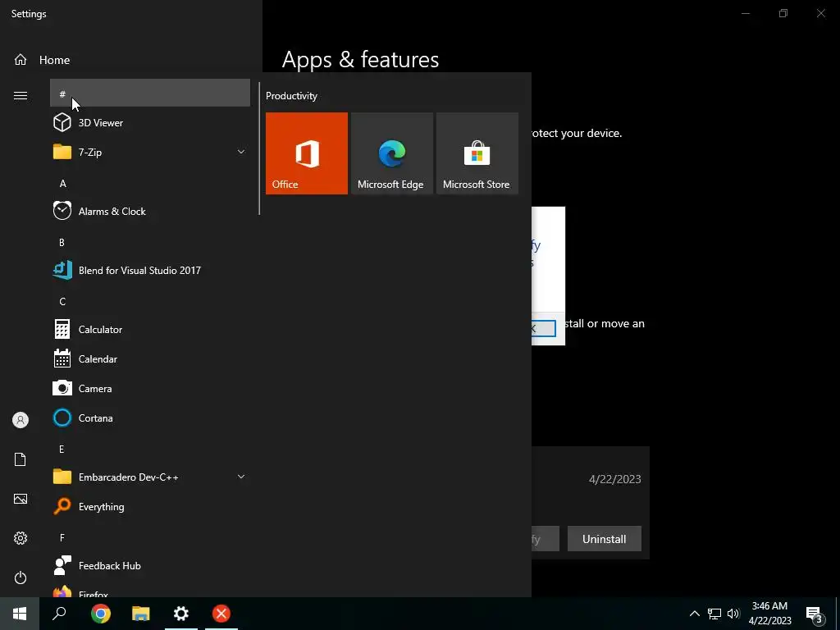Open the Calendar app
The height and width of the screenshot is (630, 840).
150,359
